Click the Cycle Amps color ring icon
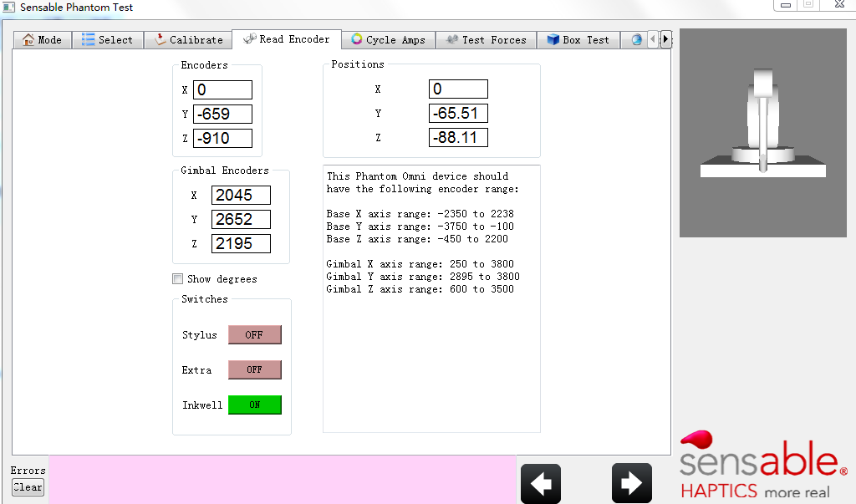The width and height of the screenshot is (856, 504). [356, 39]
